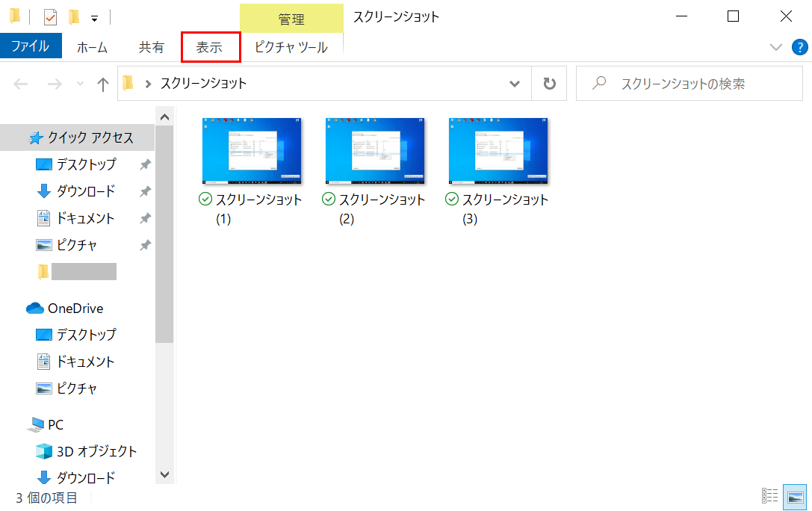Open the 共有 ribbon tab

coord(151,47)
